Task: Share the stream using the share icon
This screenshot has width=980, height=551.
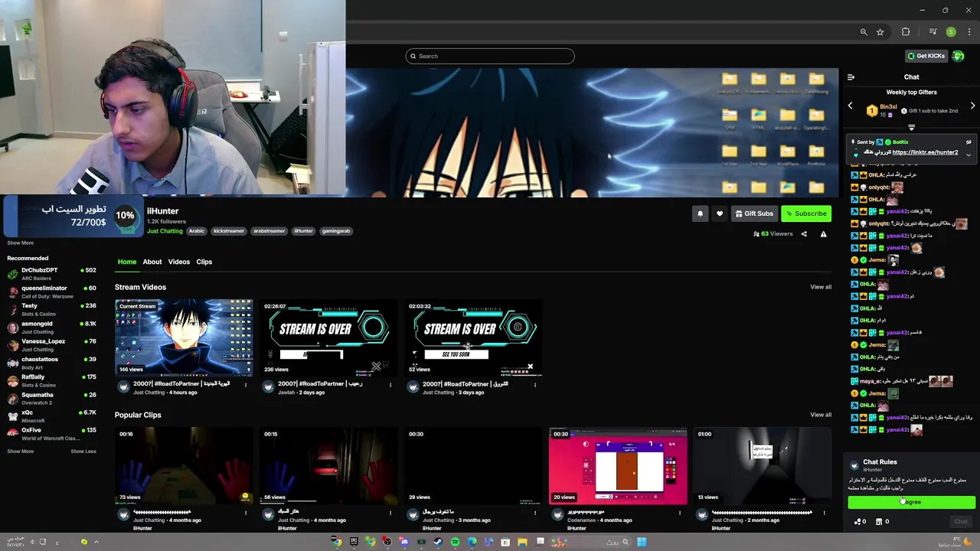Action: click(x=804, y=234)
